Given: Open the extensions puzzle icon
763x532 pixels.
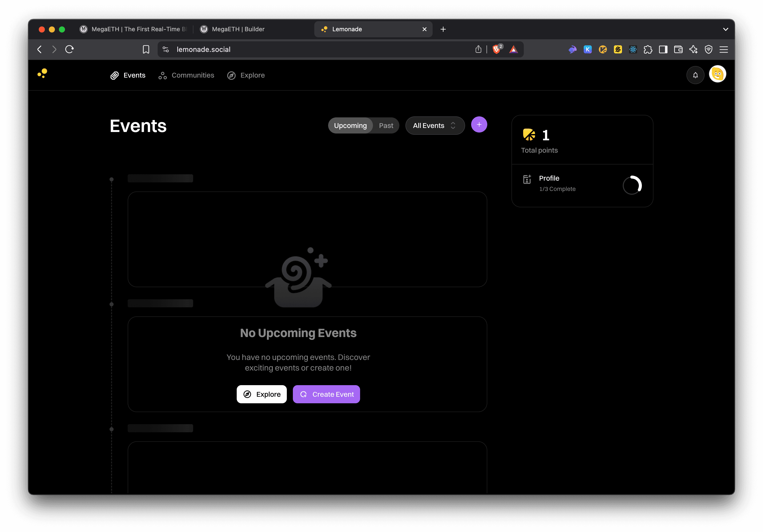Looking at the screenshot, I should 648,50.
